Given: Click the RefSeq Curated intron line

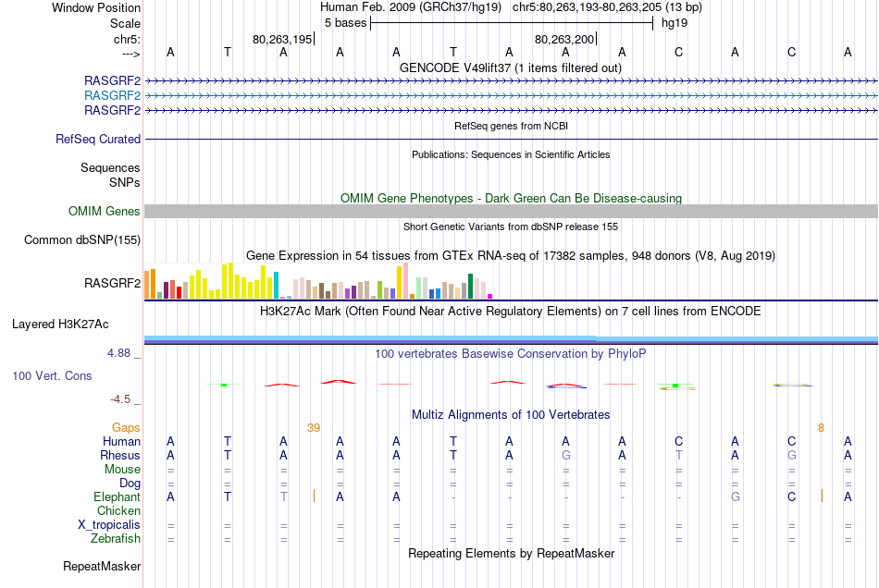Looking at the screenshot, I should click(511, 139).
